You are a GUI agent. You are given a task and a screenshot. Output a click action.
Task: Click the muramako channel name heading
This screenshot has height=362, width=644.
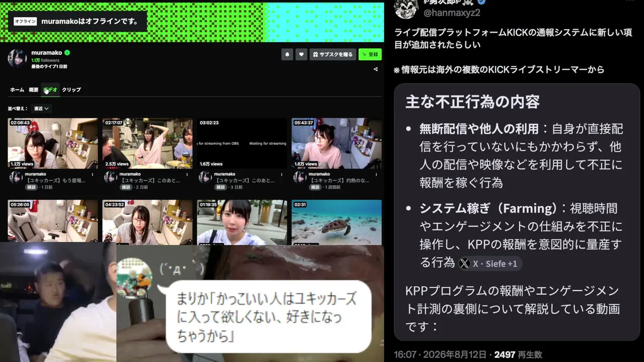(x=46, y=53)
